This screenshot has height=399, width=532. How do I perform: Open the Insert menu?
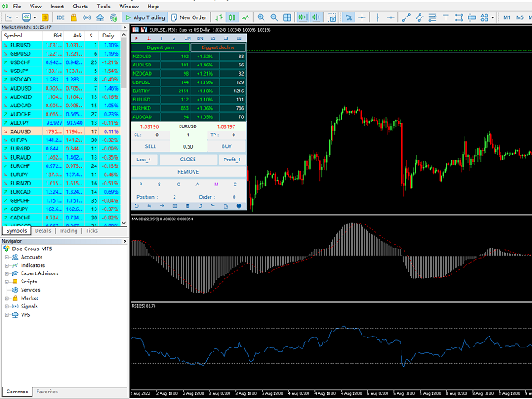[x=57, y=7]
